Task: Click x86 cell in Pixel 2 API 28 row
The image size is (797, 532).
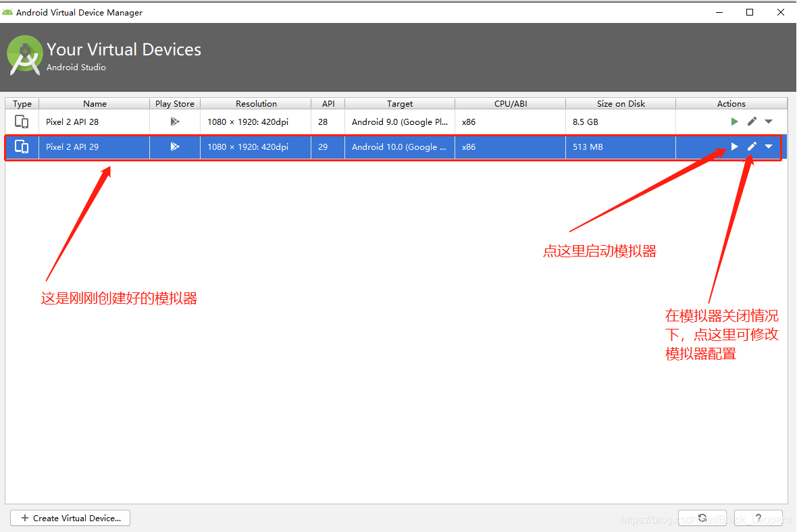Action: pyautogui.click(x=511, y=122)
